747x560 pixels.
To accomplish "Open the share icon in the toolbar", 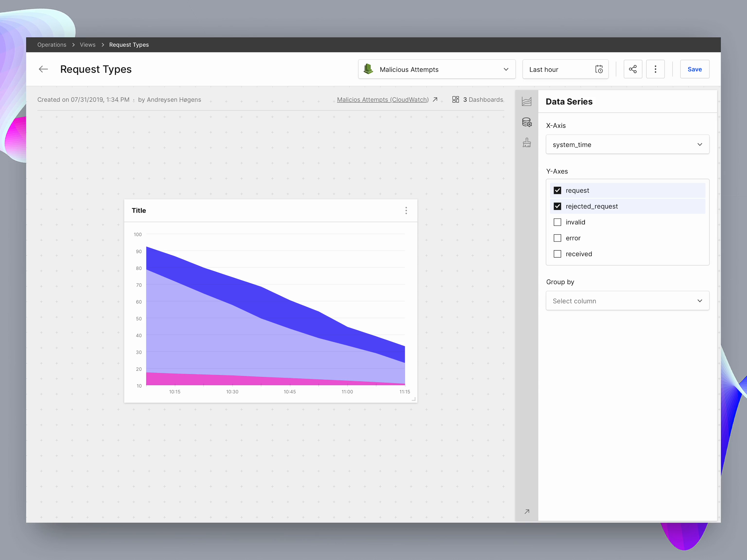I will [633, 69].
